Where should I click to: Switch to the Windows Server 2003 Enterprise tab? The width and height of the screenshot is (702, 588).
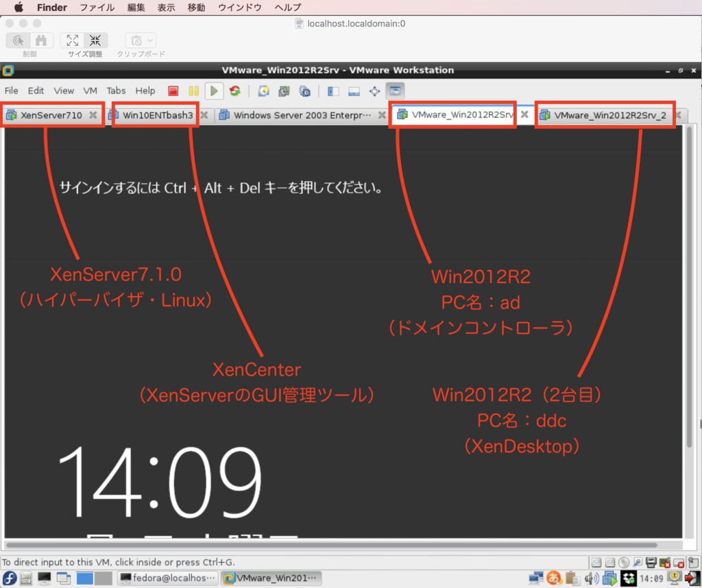pyautogui.click(x=302, y=115)
